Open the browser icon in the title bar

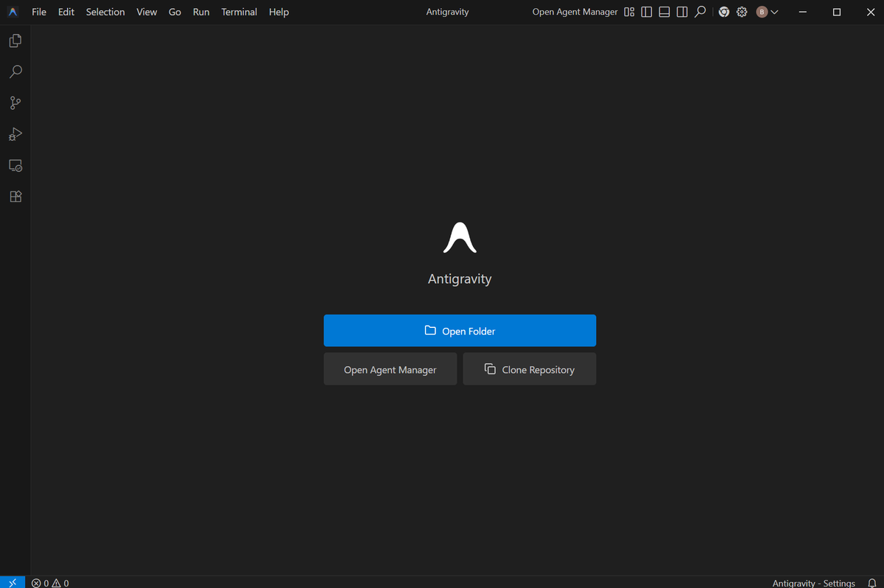point(723,12)
